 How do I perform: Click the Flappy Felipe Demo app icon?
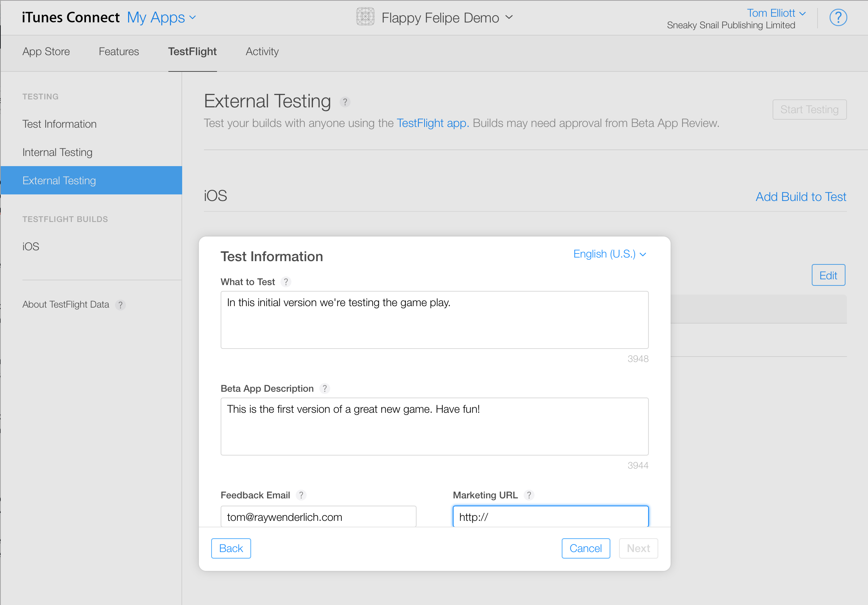(x=365, y=17)
